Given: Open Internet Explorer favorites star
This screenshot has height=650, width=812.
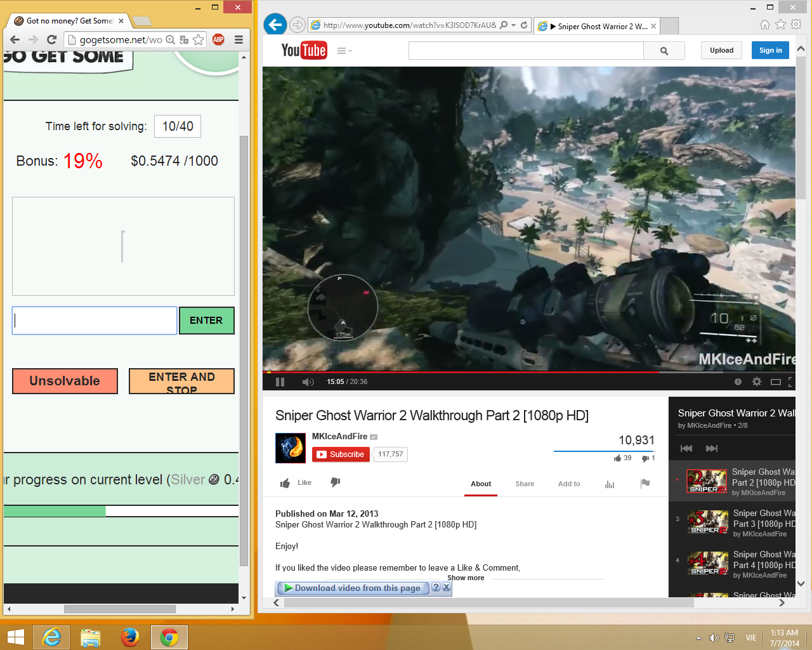Looking at the screenshot, I should coord(780,24).
